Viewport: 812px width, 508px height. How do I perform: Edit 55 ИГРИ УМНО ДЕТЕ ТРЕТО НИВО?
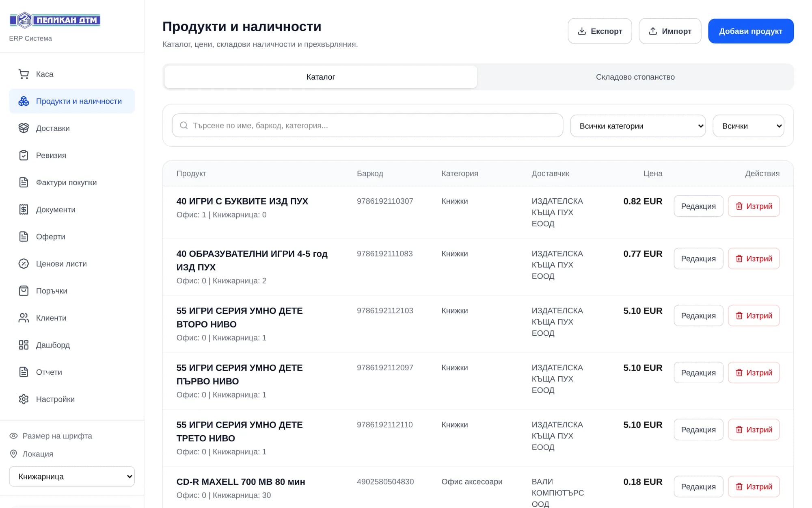pos(698,430)
